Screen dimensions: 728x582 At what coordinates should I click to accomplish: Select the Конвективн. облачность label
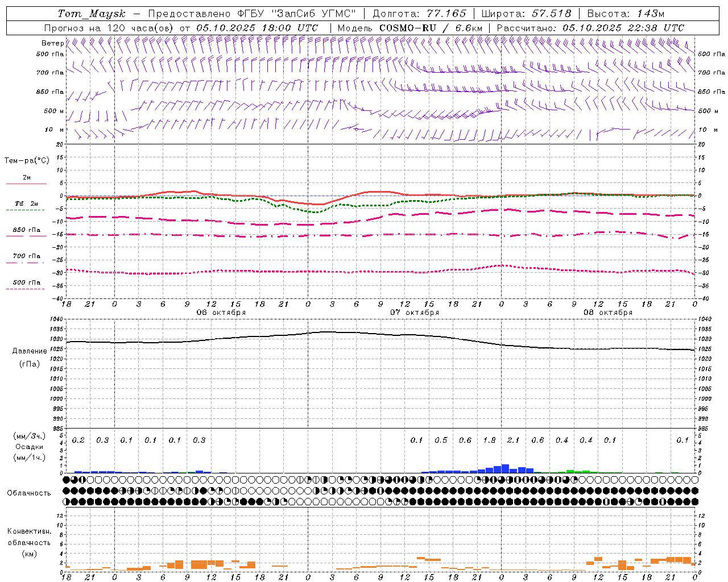(x=29, y=537)
